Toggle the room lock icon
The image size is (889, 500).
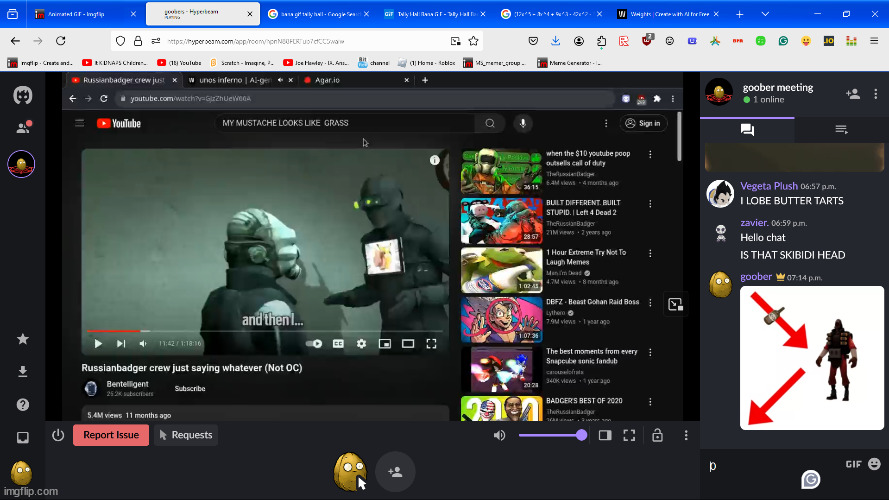click(657, 435)
